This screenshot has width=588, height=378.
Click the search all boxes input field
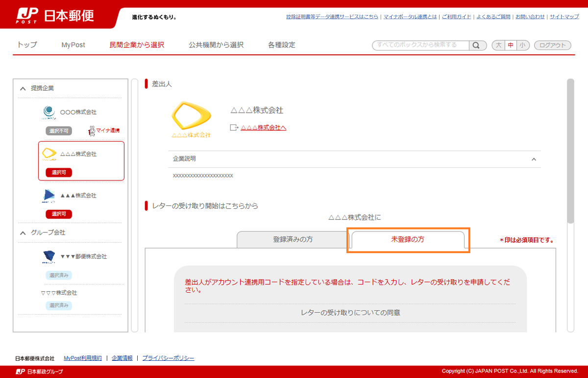coord(421,45)
